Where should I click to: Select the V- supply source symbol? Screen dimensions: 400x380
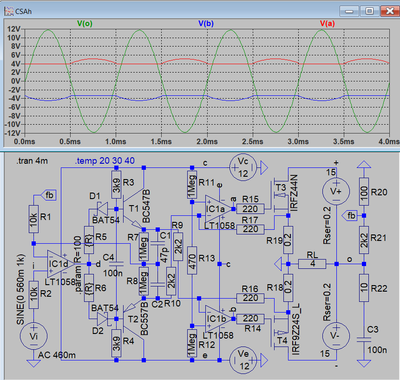click(336, 336)
